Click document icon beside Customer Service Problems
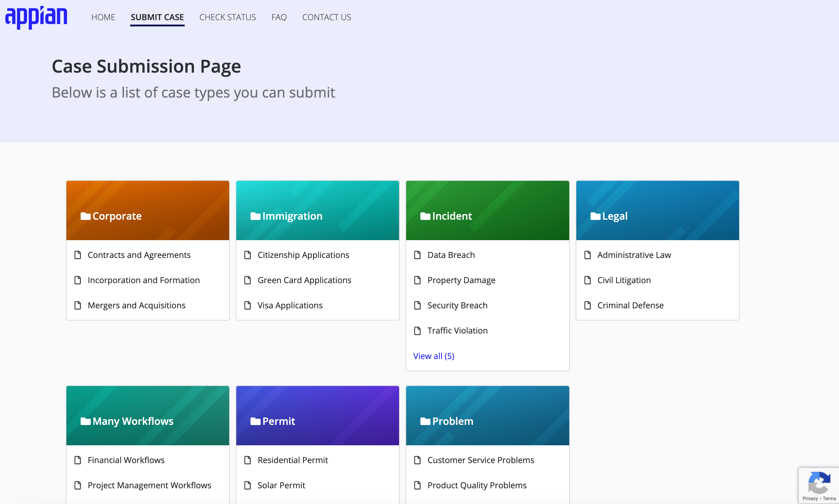This screenshot has height=504, width=839. [417, 460]
